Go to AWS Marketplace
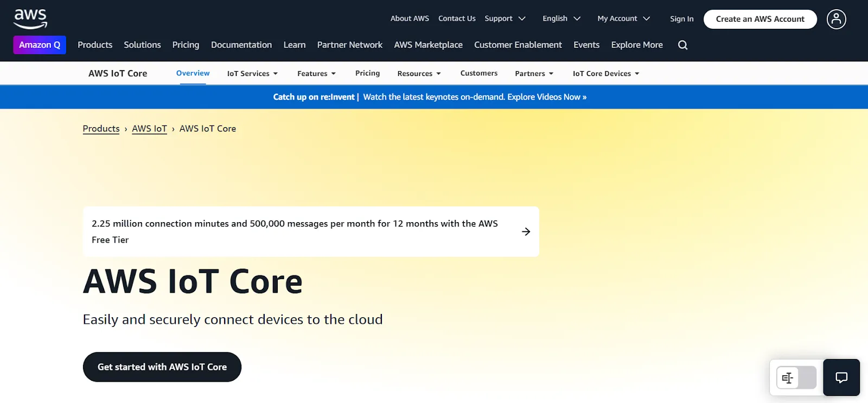The image size is (868, 403). 428,45
